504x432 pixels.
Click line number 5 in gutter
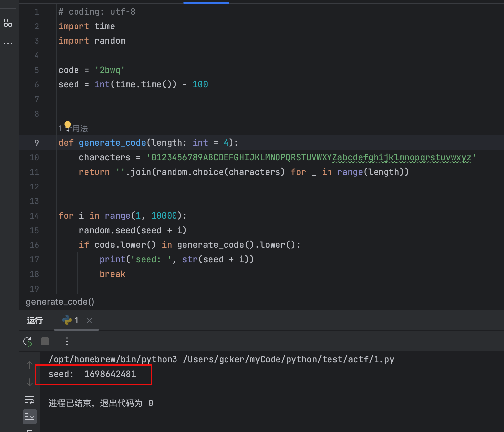click(x=37, y=70)
